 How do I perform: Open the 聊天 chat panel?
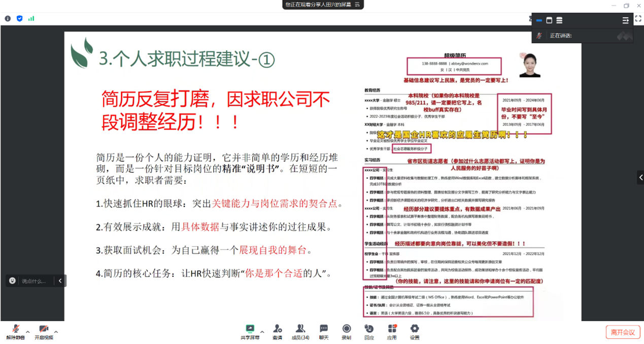tap(324, 332)
